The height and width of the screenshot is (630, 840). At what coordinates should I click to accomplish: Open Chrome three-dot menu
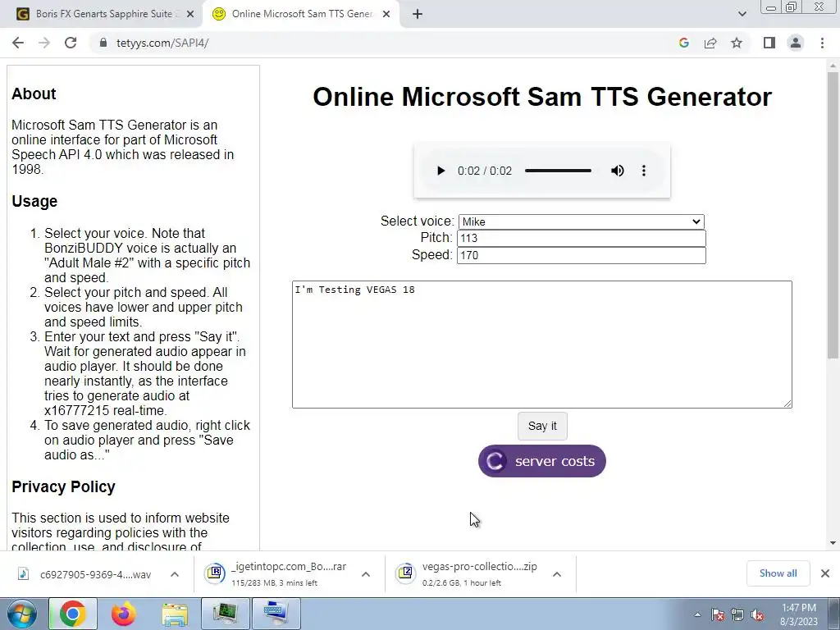(822, 43)
